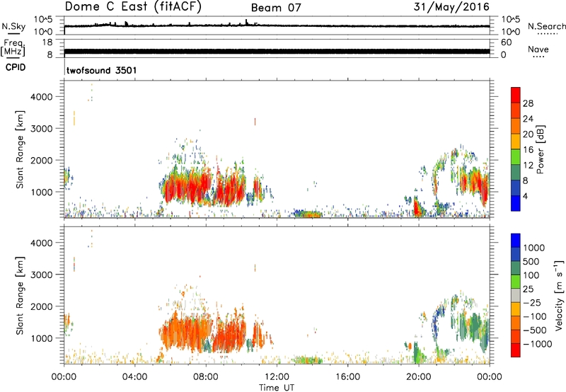The image size is (566, 392).
Task: Click the 'N.Search' label
Action: (546, 26)
